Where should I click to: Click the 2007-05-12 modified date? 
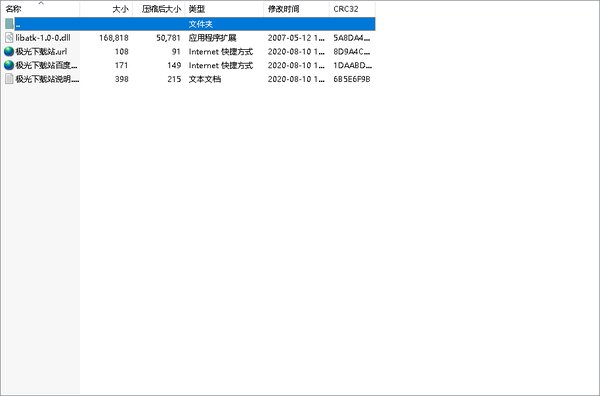click(x=296, y=37)
